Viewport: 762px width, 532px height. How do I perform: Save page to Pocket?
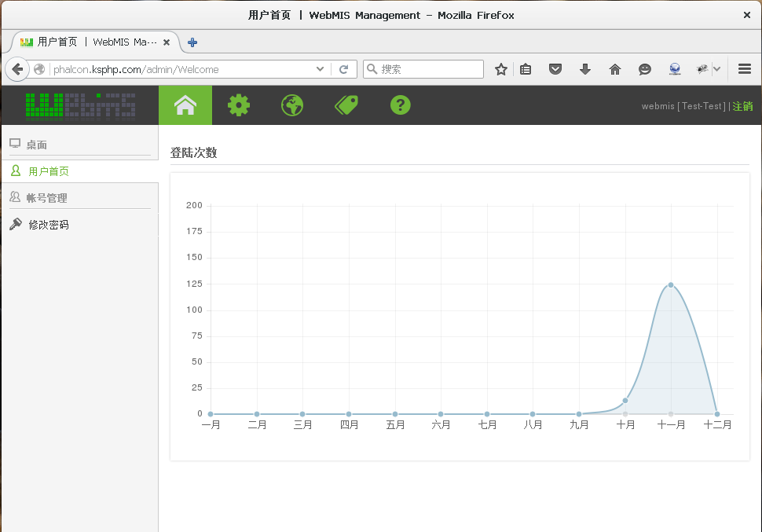[x=555, y=69]
